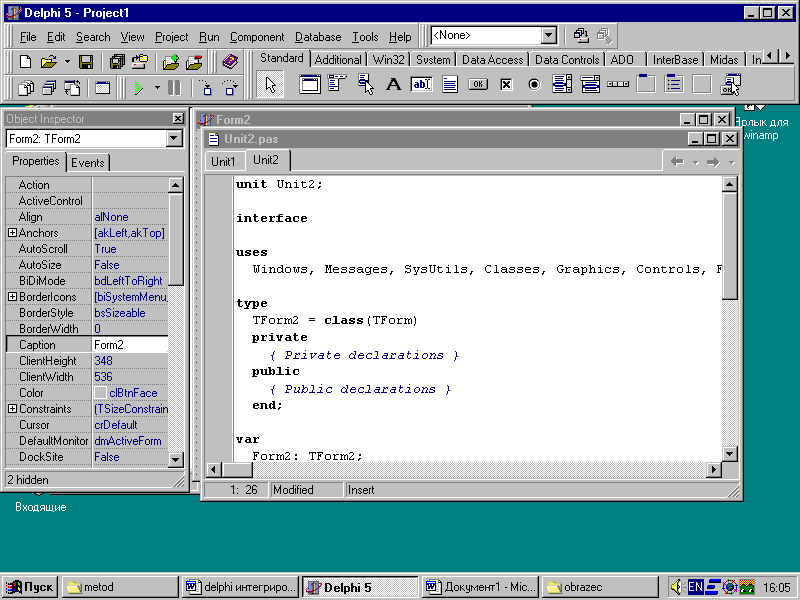The image size is (800, 600).
Task: Click the Caption value field Form2
Action: coord(130,344)
